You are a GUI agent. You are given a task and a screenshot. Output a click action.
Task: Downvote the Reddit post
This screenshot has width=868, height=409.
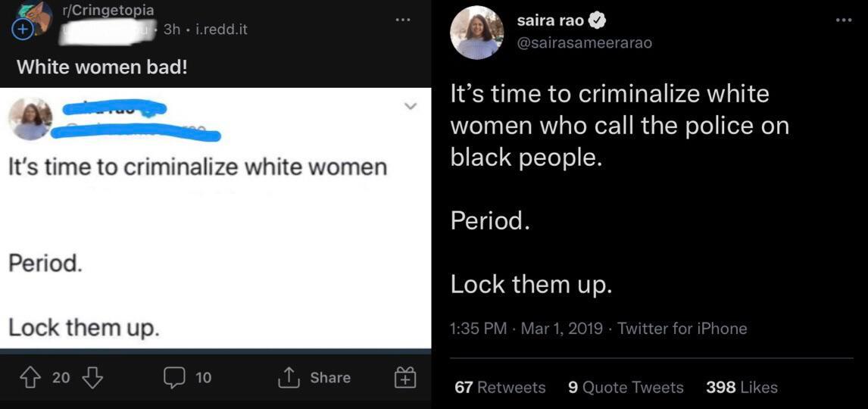click(92, 377)
